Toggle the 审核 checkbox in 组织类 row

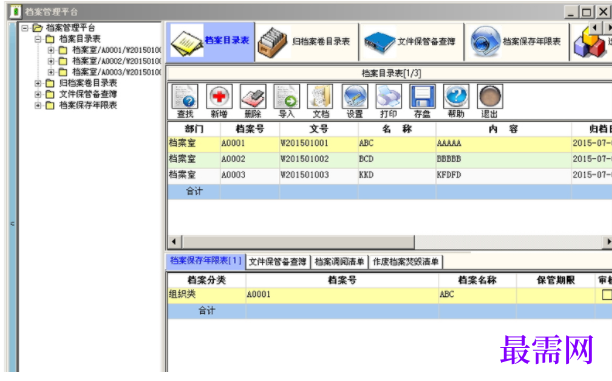click(x=607, y=295)
